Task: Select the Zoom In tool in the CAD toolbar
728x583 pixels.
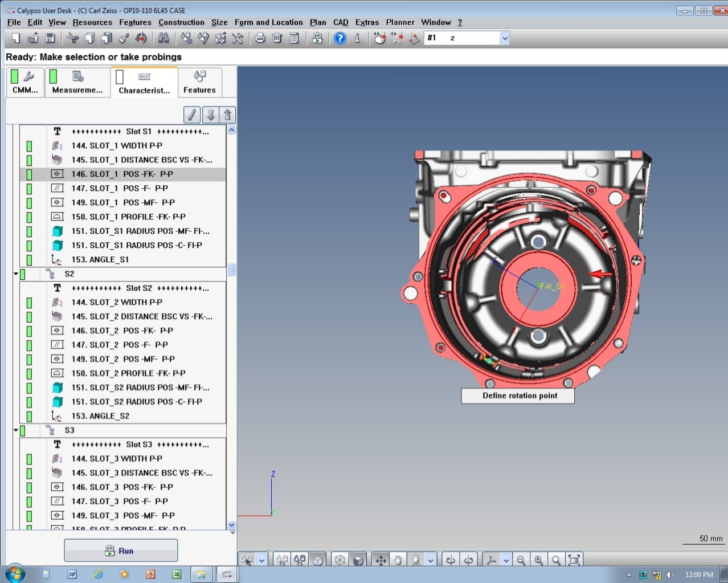Action: point(539,560)
